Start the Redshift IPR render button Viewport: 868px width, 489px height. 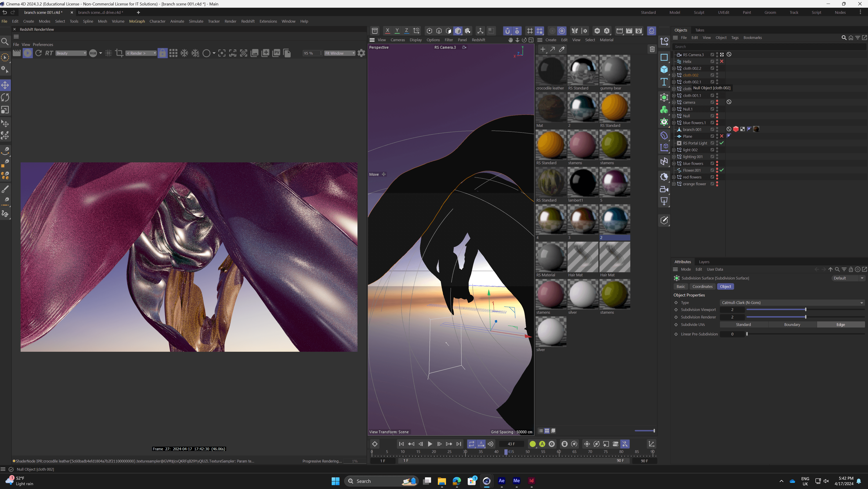click(x=28, y=53)
